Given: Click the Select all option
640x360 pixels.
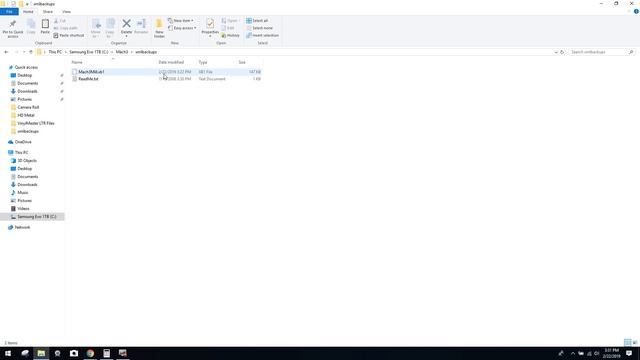Looking at the screenshot, I should point(257,20).
